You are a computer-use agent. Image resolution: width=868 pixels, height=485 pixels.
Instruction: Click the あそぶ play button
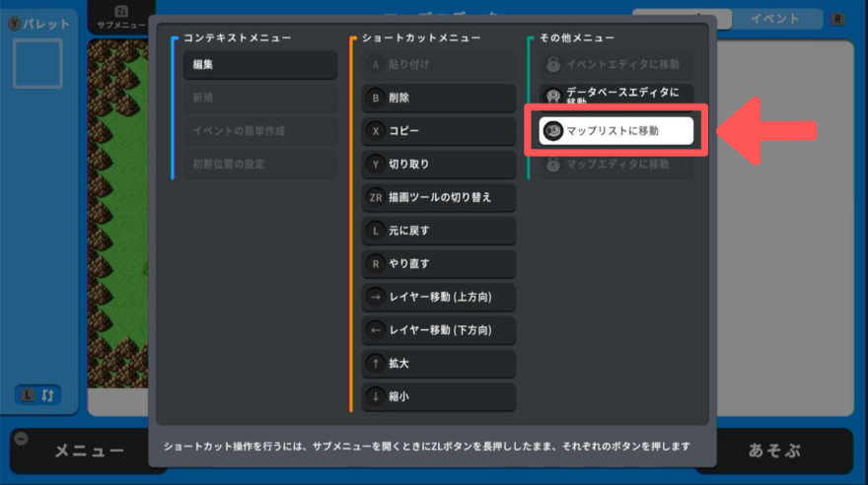774,450
